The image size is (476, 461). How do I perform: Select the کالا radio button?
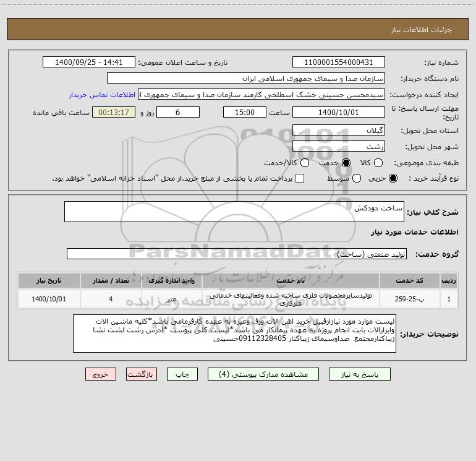[x=378, y=163]
